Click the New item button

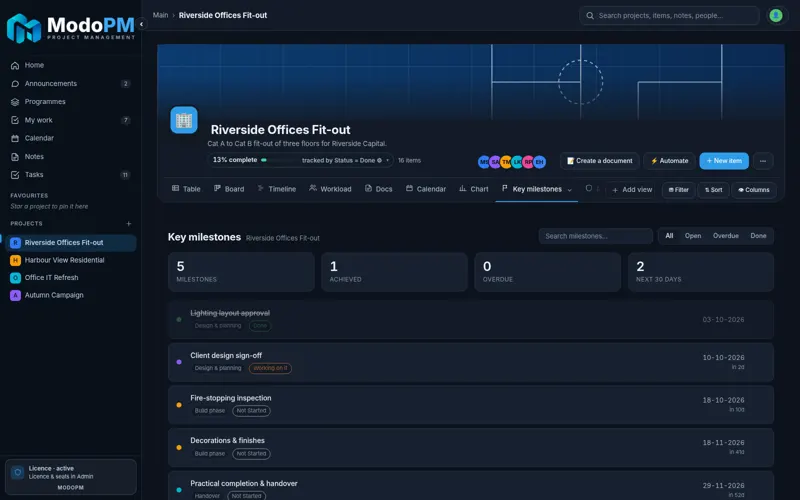724,161
